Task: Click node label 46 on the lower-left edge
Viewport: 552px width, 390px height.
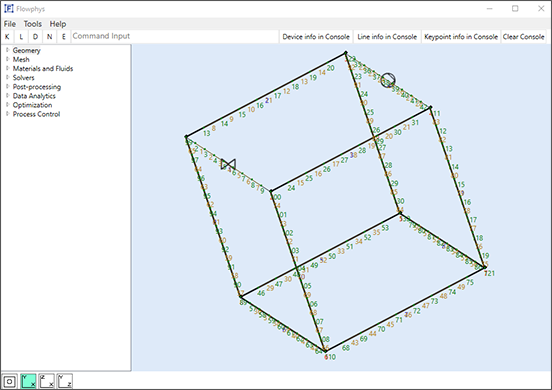Action: coord(261,293)
